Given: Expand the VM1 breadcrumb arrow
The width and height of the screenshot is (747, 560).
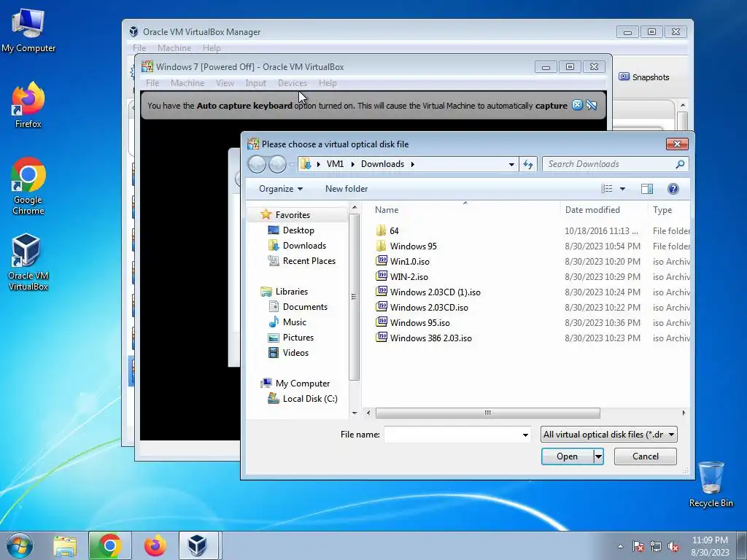Looking at the screenshot, I should click(x=353, y=164).
